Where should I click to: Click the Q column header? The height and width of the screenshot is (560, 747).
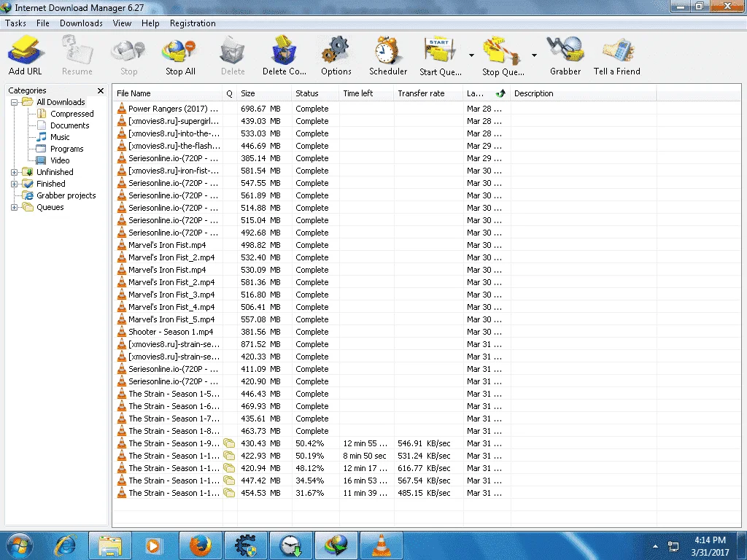(230, 93)
